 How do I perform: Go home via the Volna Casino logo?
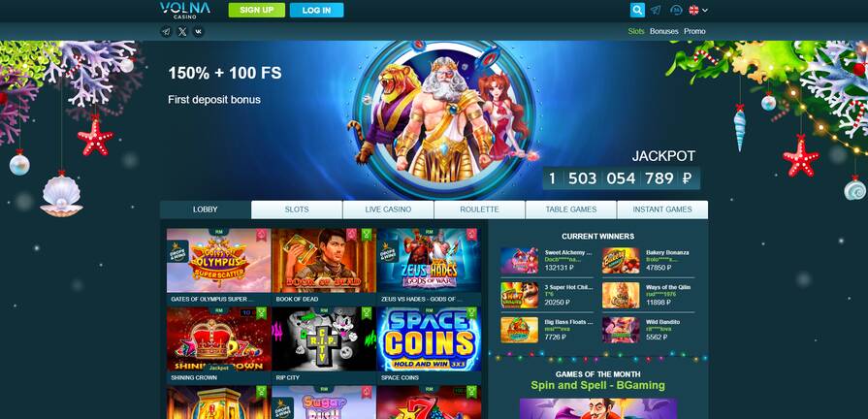click(x=185, y=10)
